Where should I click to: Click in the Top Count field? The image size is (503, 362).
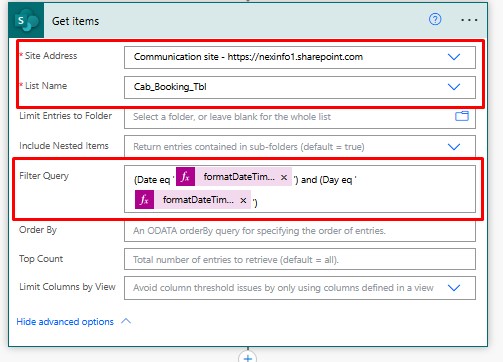(x=300, y=259)
